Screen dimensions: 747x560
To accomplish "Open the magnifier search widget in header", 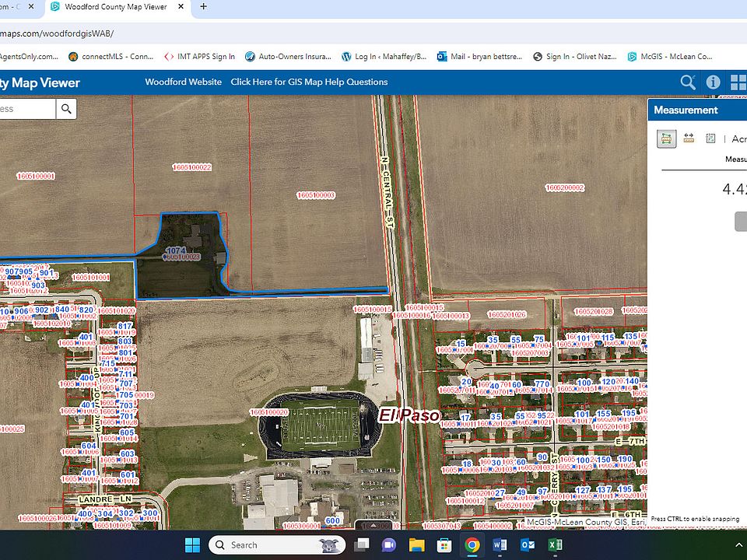I will [x=688, y=82].
